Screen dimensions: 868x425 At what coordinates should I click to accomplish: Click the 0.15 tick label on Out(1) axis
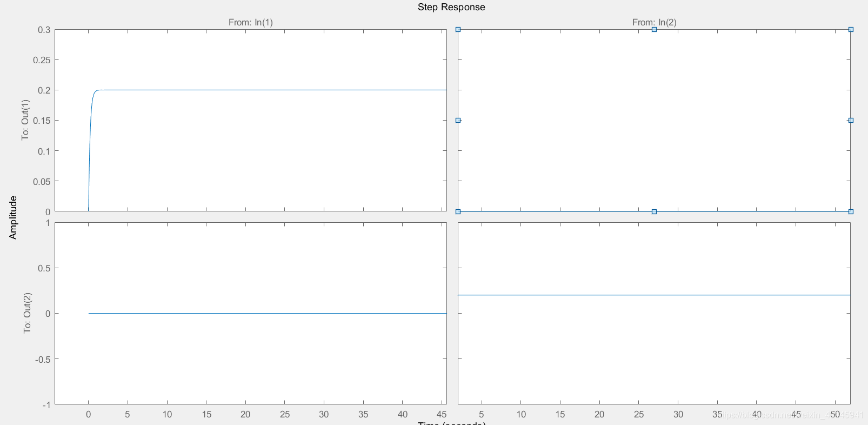tap(42, 121)
